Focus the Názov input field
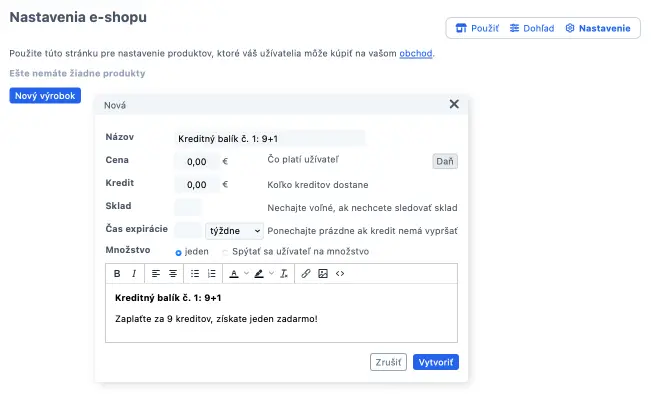The width and height of the screenshot is (651, 399). (x=269, y=139)
